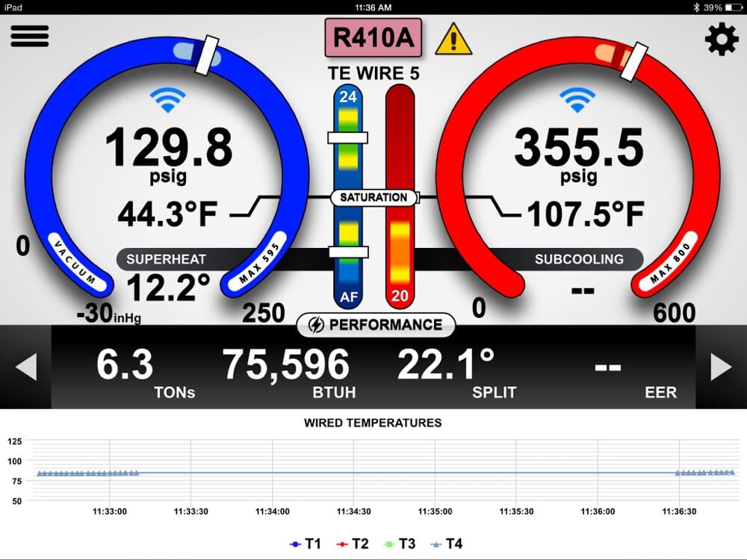Tap the SATURATION label in center

[373, 198]
